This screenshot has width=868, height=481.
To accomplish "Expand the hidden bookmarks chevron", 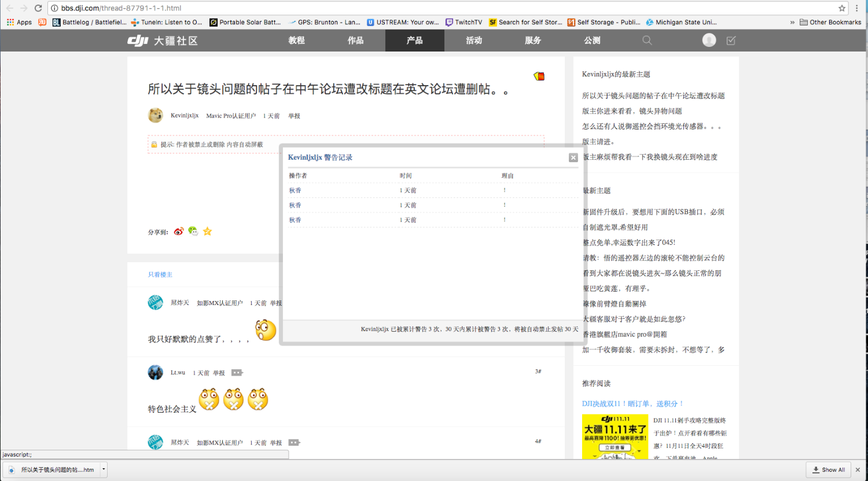I will click(792, 22).
